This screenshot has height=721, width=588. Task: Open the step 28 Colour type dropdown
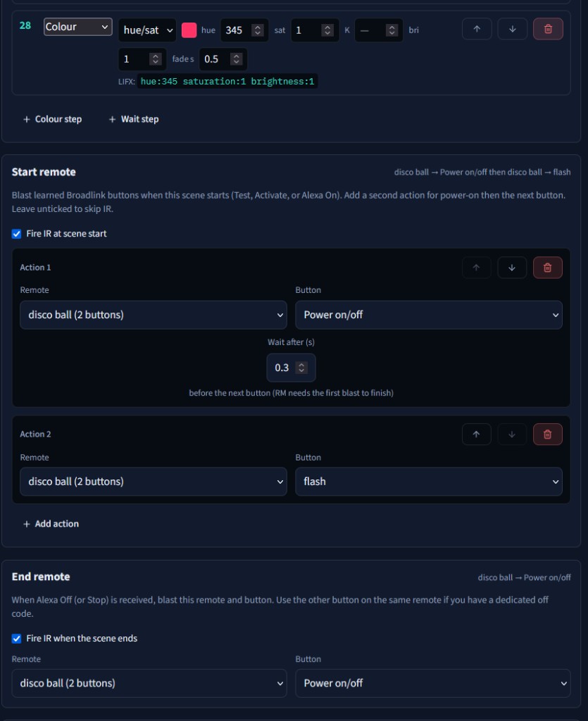[x=77, y=27]
